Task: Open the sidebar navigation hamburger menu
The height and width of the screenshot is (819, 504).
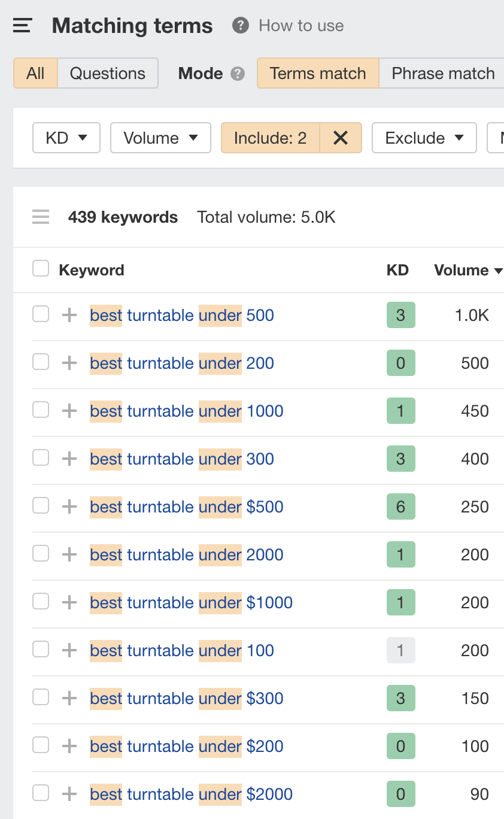Action: (x=22, y=25)
